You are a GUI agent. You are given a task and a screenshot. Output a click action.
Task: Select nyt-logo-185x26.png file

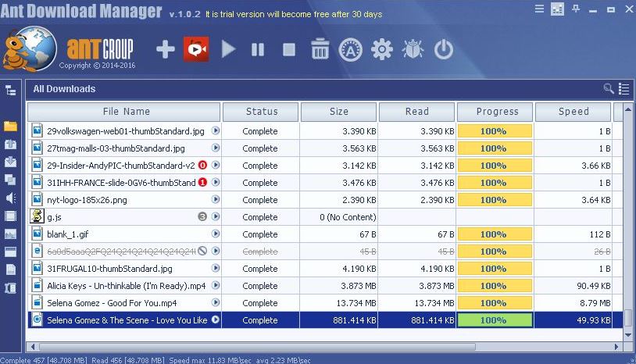point(87,200)
